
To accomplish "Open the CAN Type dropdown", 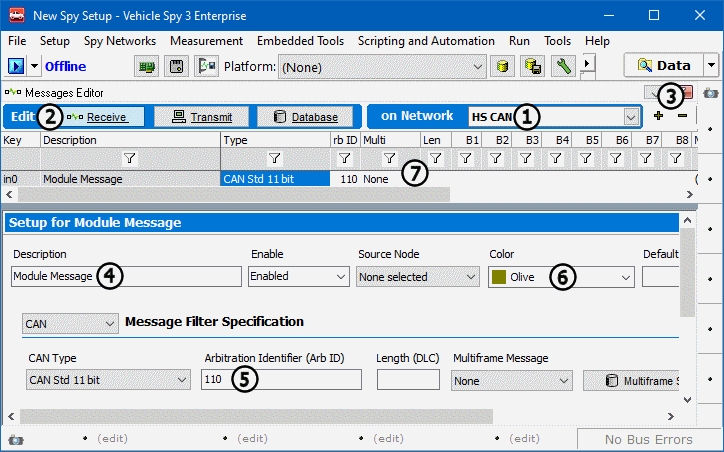I will click(181, 380).
